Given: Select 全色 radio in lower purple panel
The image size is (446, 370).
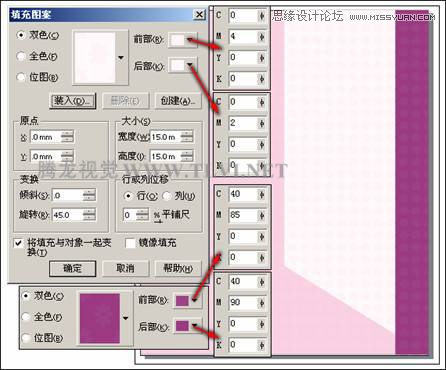Looking at the screenshot, I should coord(26,317).
